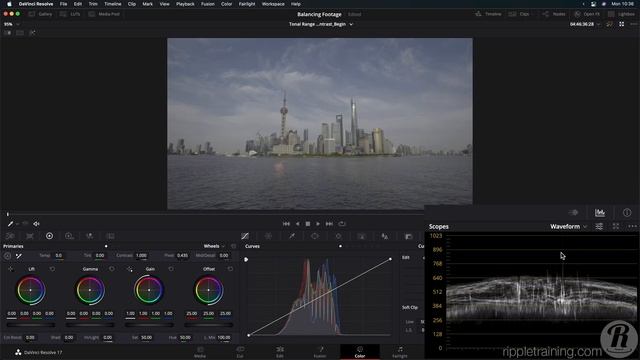Open the Fusion menu

pyautogui.click(x=208, y=4)
